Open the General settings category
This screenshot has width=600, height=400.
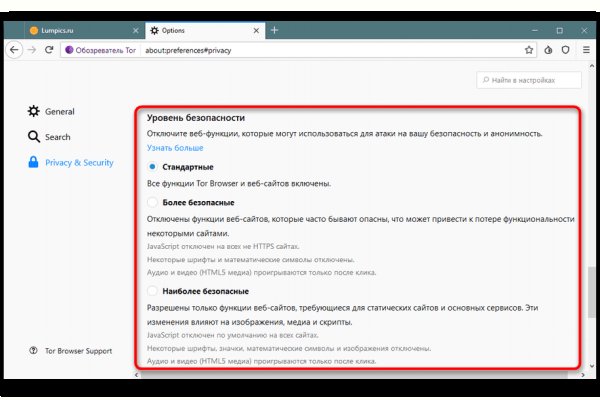pos(59,112)
